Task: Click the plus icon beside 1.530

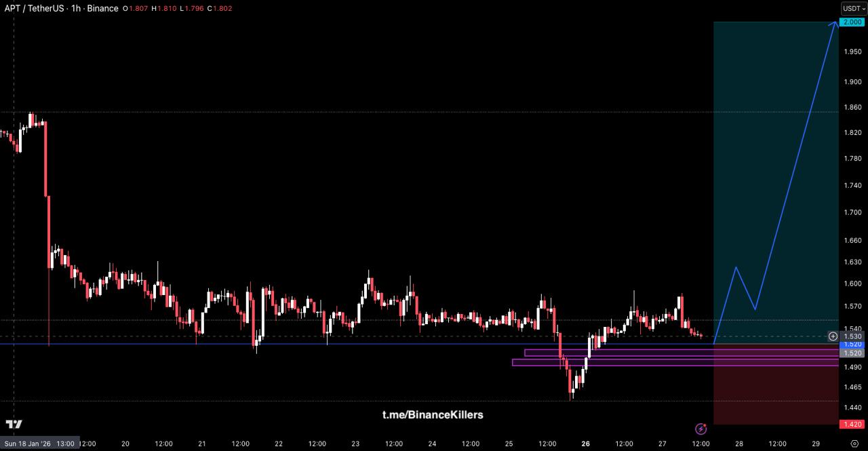Action: (x=833, y=336)
